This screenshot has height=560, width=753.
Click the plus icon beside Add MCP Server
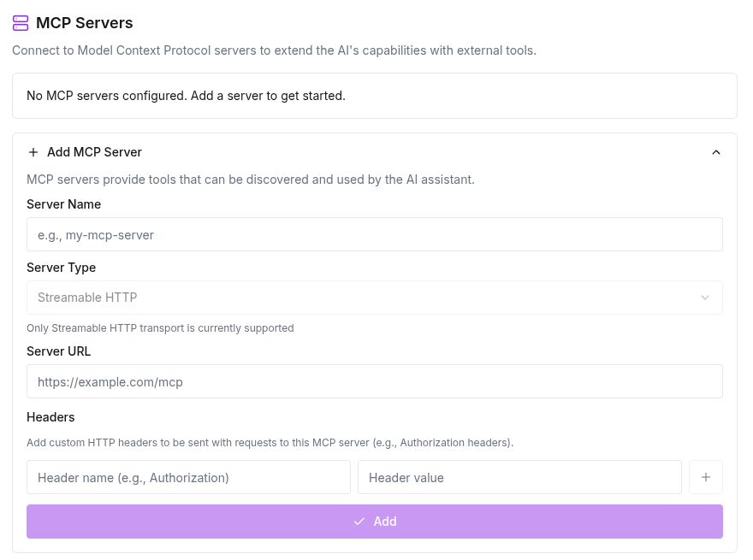(x=33, y=152)
